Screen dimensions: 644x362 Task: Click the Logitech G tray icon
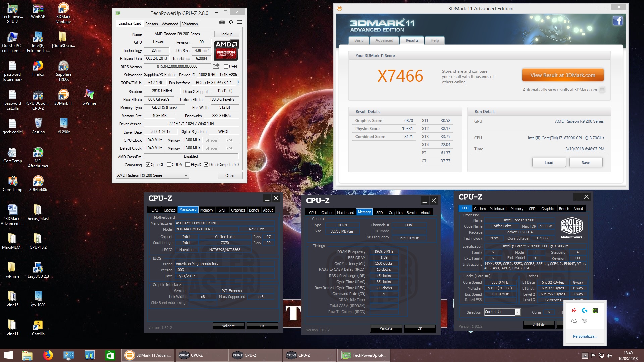tap(585, 310)
